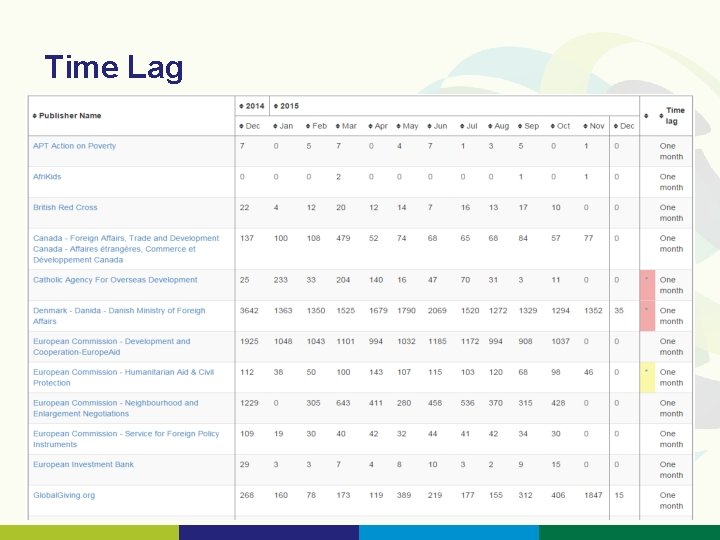Select Denmark's Dec 2015 value 35
This screenshot has width=720, height=540.
coord(619,311)
